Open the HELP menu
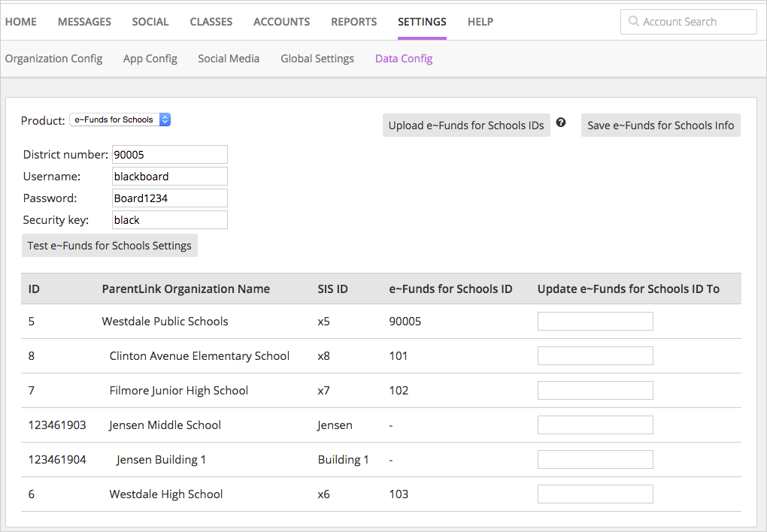This screenshot has width=767, height=532. [481, 22]
